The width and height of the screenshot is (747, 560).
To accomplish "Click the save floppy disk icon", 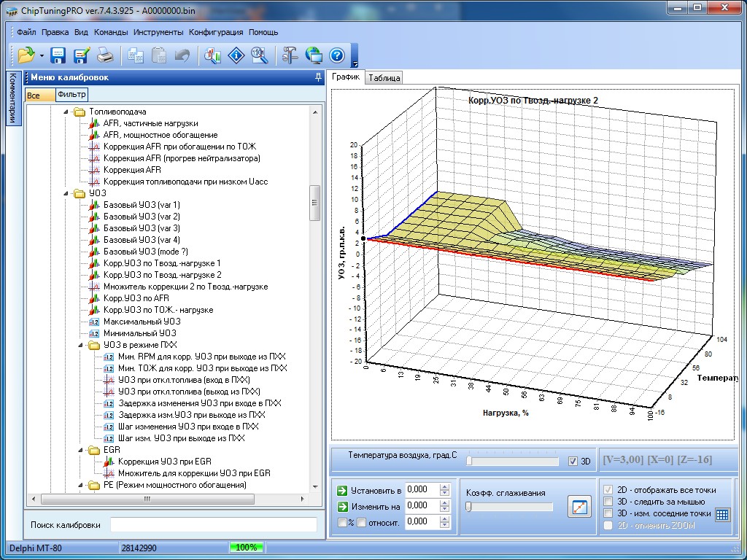I will [58, 55].
